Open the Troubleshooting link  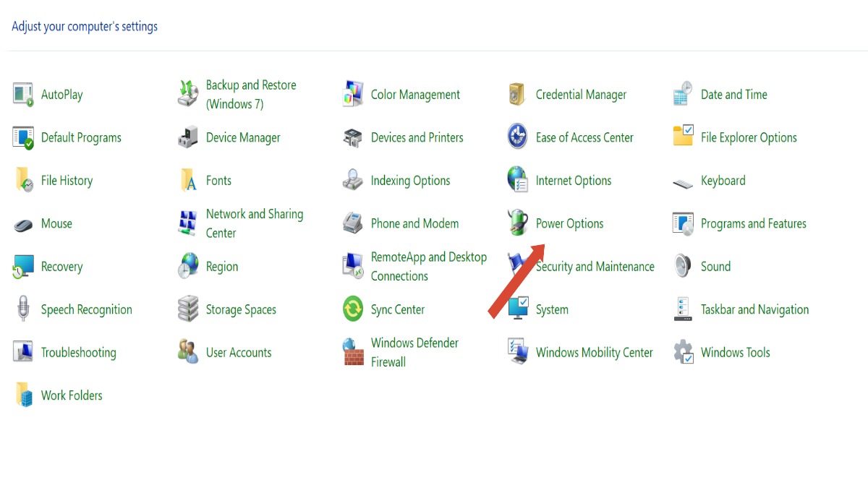[x=79, y=352]
